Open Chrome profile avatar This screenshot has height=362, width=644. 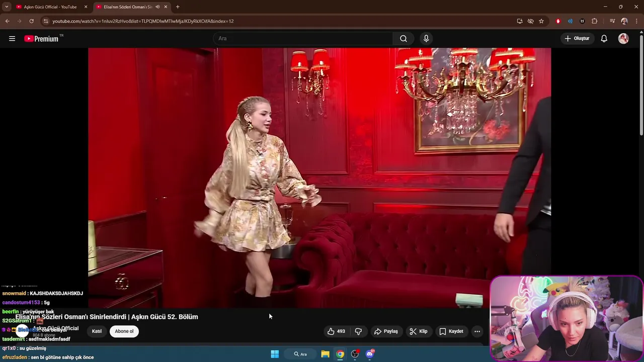coord(624,21)
